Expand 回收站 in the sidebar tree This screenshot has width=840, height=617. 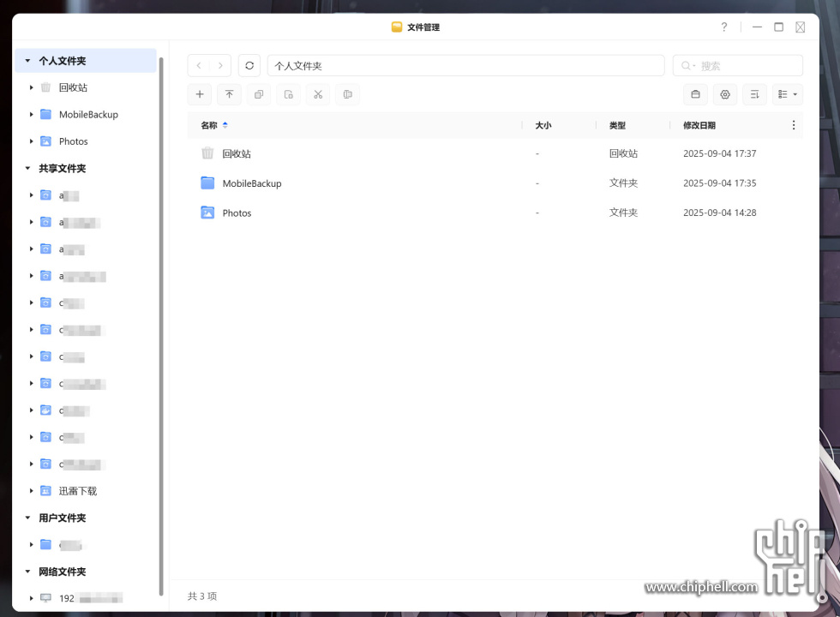point(31,87)
